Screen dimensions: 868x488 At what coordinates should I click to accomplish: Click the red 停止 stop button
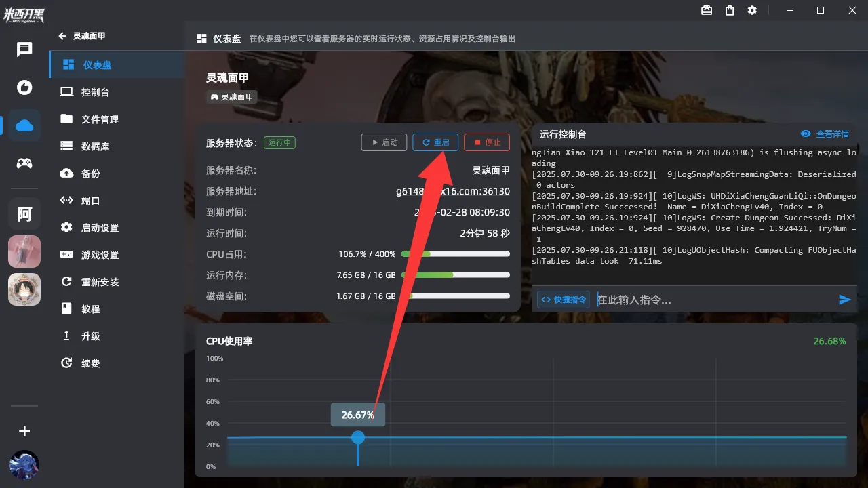pos(487,142)
